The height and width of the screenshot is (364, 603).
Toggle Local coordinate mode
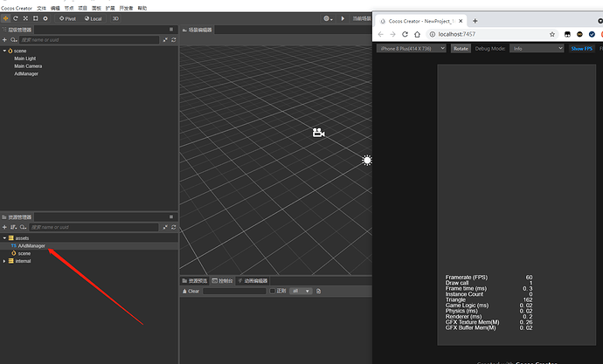[x=94, y=18]
